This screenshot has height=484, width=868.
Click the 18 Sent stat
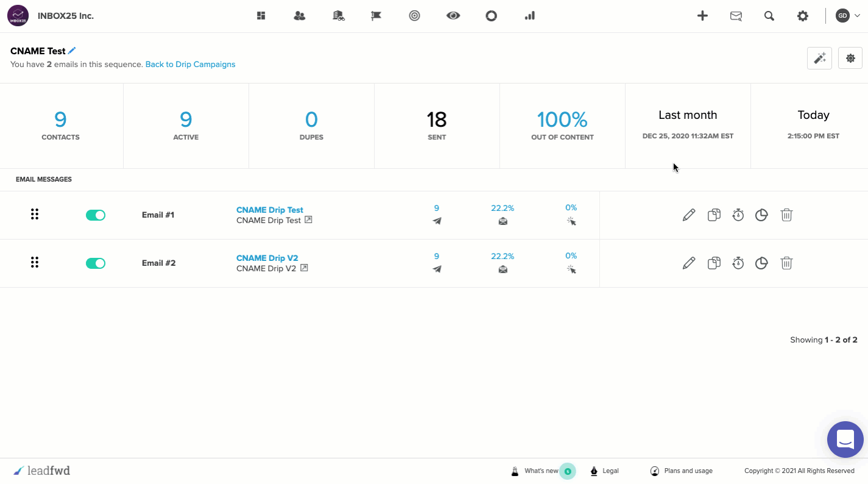click(x=437, y=126)
